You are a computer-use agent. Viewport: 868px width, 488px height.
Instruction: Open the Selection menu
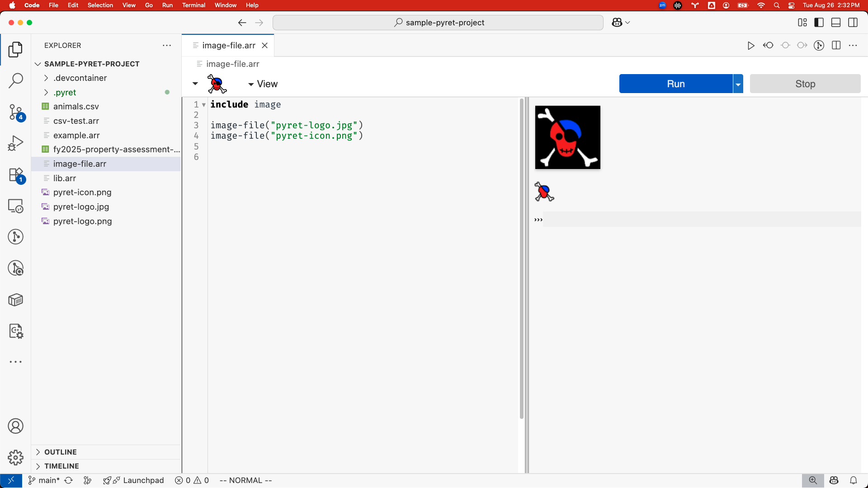100,5
